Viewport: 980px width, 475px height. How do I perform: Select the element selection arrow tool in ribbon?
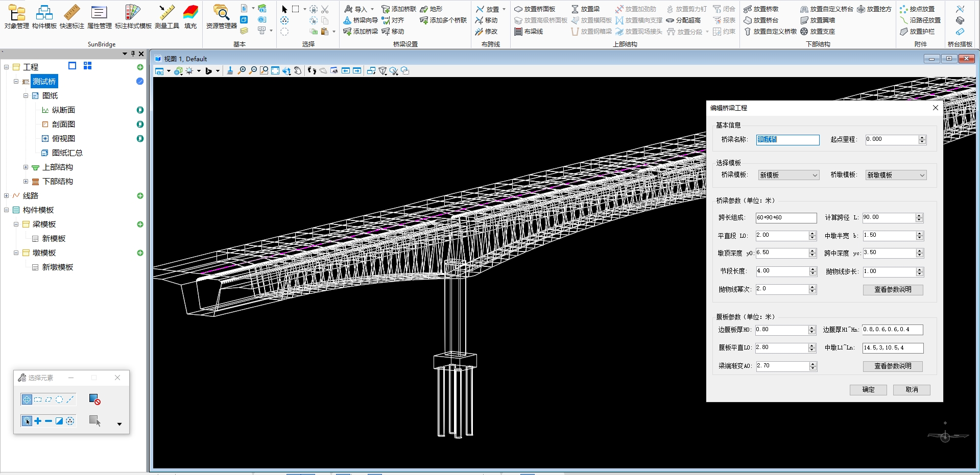coord(284,9)
